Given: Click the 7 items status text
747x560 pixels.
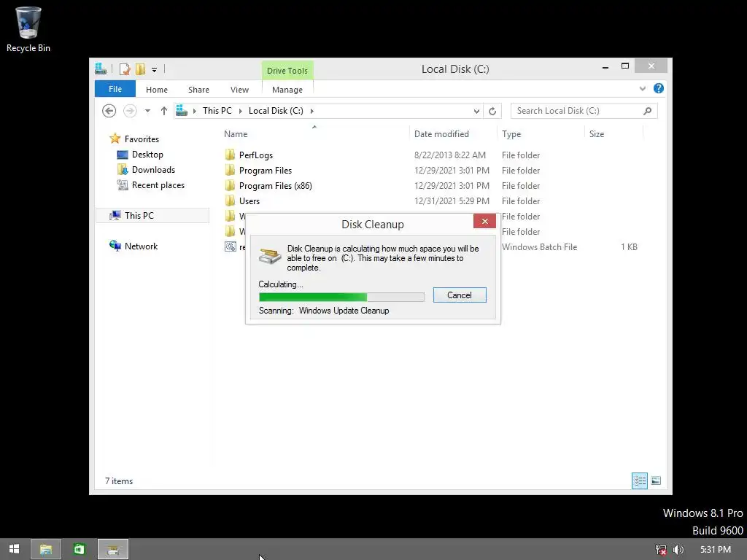Looking at the screenshot, I should [119, 481].
